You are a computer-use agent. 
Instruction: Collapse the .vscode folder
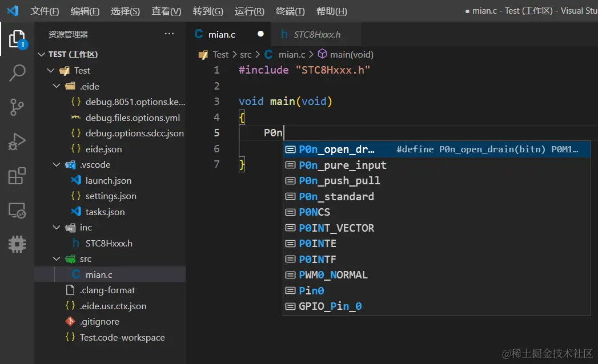[x=57, y=164]
